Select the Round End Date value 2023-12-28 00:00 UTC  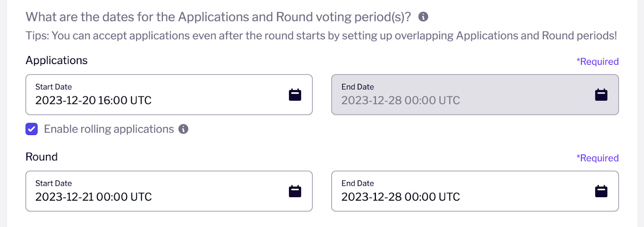[x=400, y=197]
